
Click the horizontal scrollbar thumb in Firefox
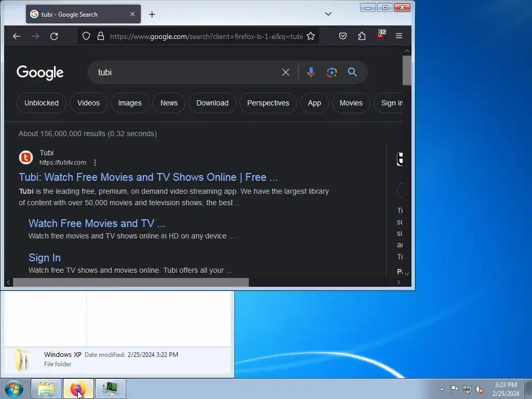pos(130,282)
